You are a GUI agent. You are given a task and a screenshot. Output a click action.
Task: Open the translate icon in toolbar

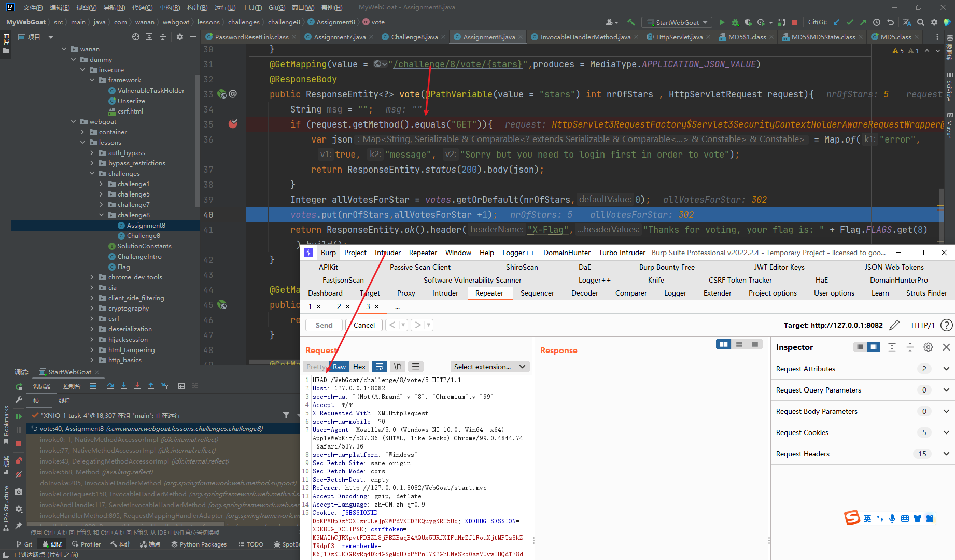907,22
